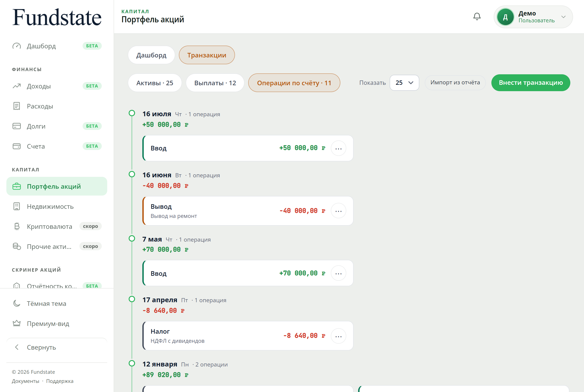Image resolution: width=584 pixels, height=392 pixels.
Task: Expand the Демо user menu chevron
Action: 563,17
